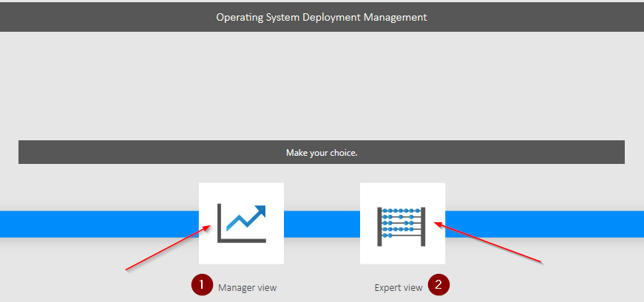
Task: Click left post of the abacus icon
Action: point(380,227)
